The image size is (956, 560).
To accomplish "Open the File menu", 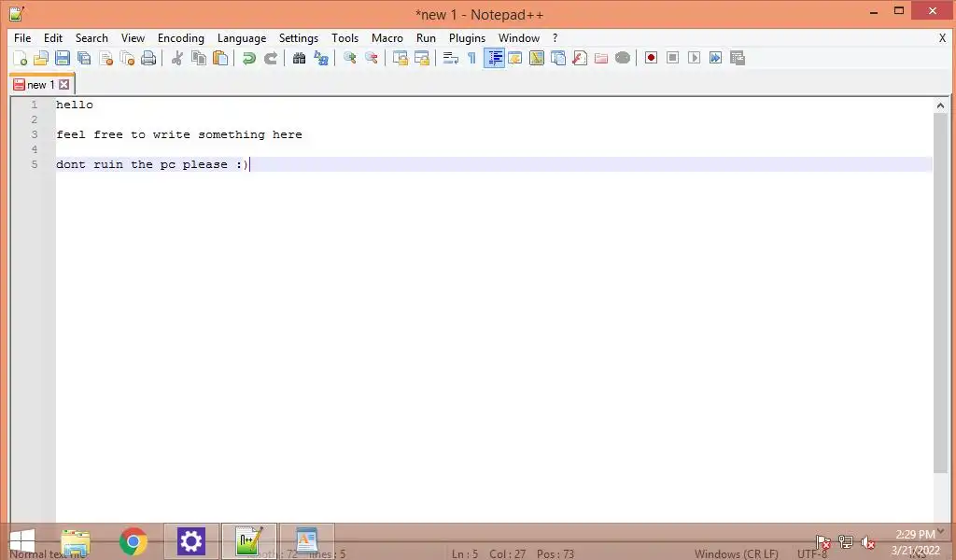I will 22,37.
